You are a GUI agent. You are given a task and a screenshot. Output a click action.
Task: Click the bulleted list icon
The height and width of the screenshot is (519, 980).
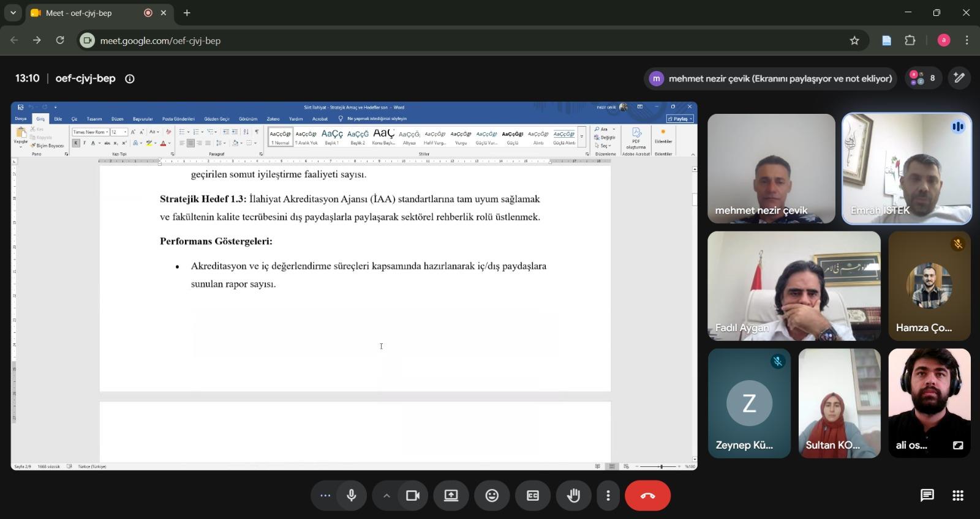pos(182,132)
